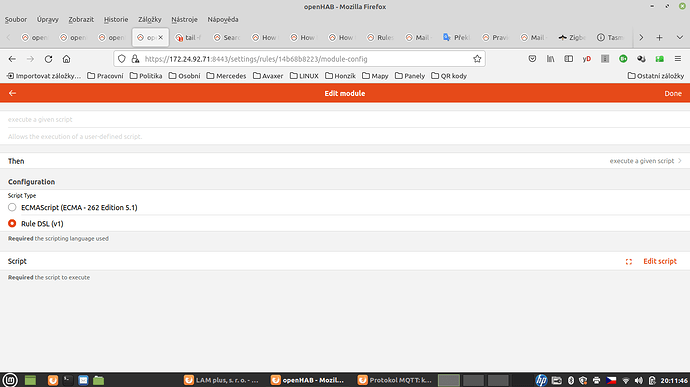Open the Záložky menu
The height and width of the screenshot is (387, 690).
click(150, 19)
